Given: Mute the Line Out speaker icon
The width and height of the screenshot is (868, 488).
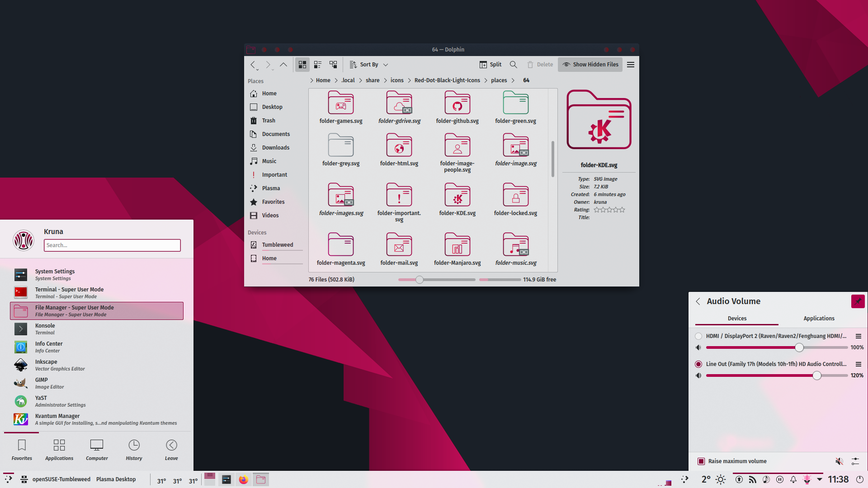Looking at the screenshot, I should click(x=698, y=375).
